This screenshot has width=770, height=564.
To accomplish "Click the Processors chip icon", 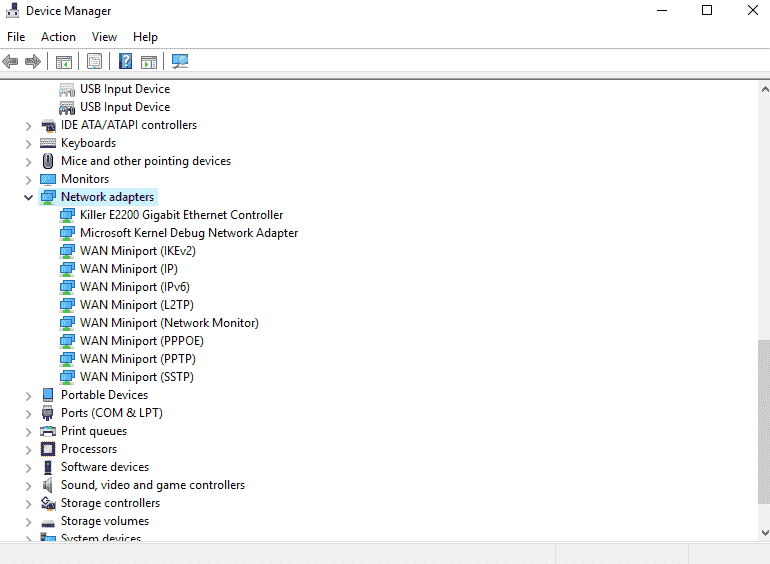I will point(48,449).
